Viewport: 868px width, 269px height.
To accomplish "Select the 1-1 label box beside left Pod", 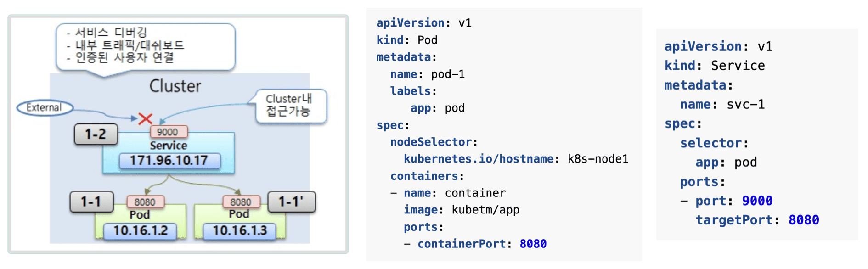I will [91, 202].
